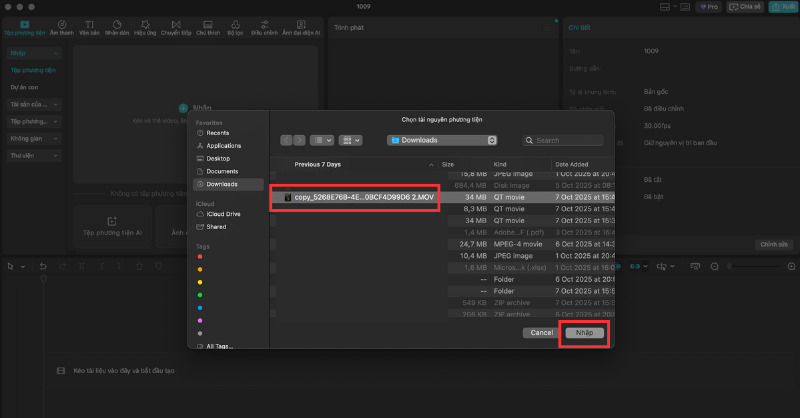Open the Hiệu ứng effects panel

pos(148,25)
